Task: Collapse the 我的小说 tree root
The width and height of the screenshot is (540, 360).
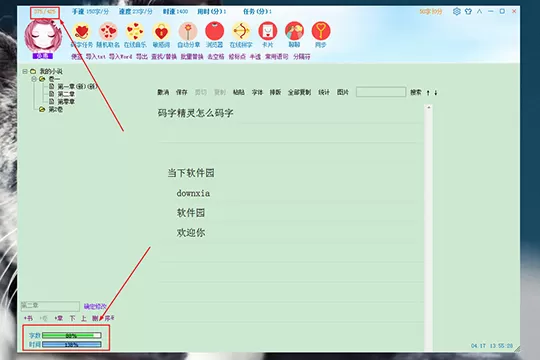Action: click(x=25, y=71)
